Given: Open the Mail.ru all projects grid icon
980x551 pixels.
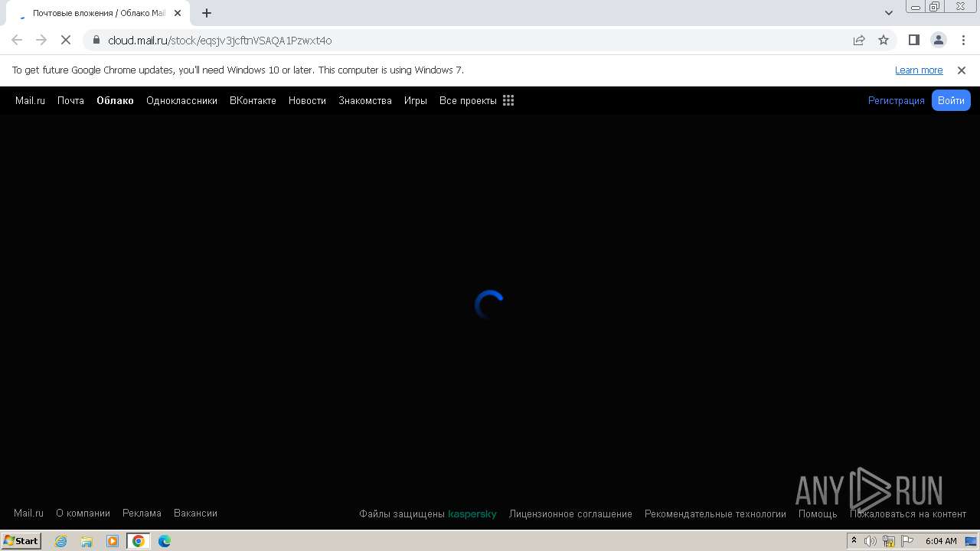Looking at the screenshot, I should click(x=508, y=100).
